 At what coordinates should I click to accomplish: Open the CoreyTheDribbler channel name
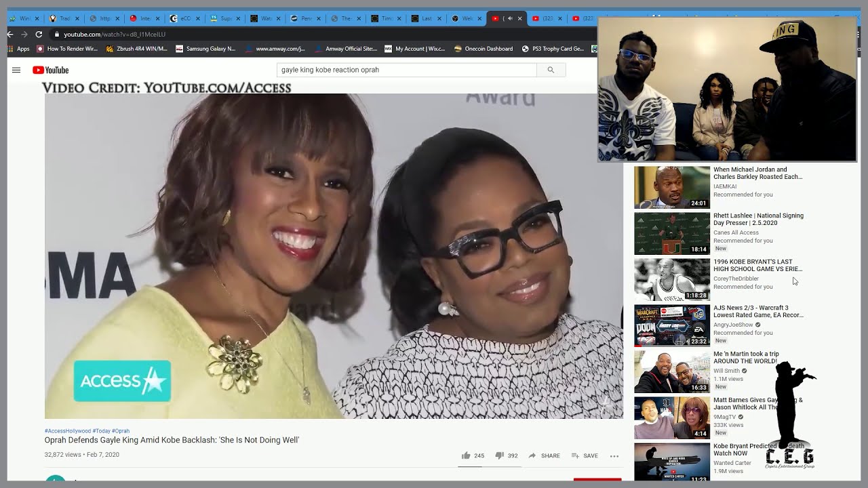click(x=736, y=279)
